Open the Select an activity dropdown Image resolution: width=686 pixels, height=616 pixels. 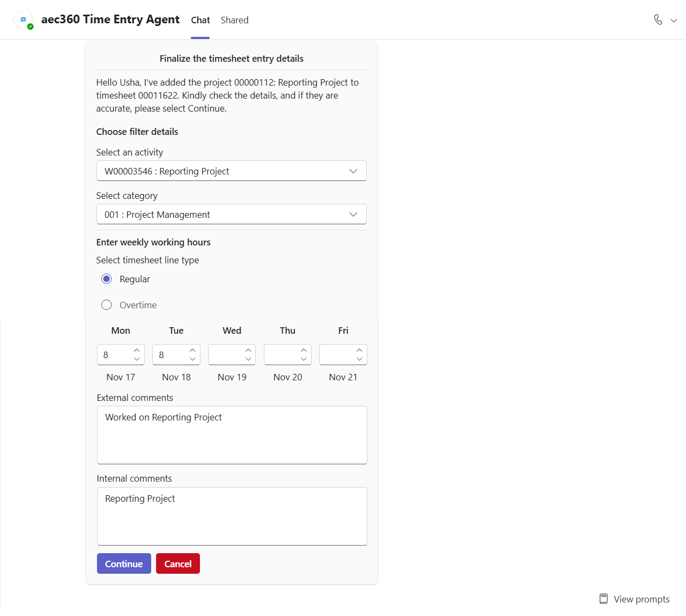[x=231, y=171]
